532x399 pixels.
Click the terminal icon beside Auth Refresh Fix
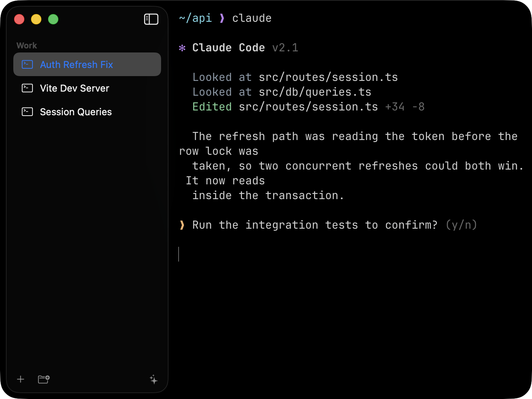(27, 64)
